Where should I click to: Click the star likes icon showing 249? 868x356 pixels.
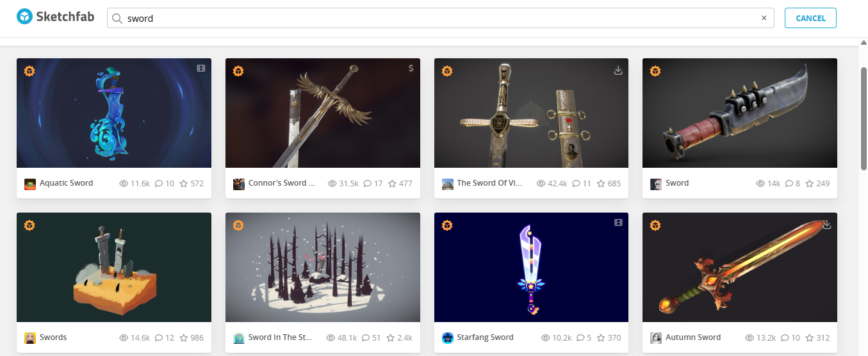click(x=810, y=184)
